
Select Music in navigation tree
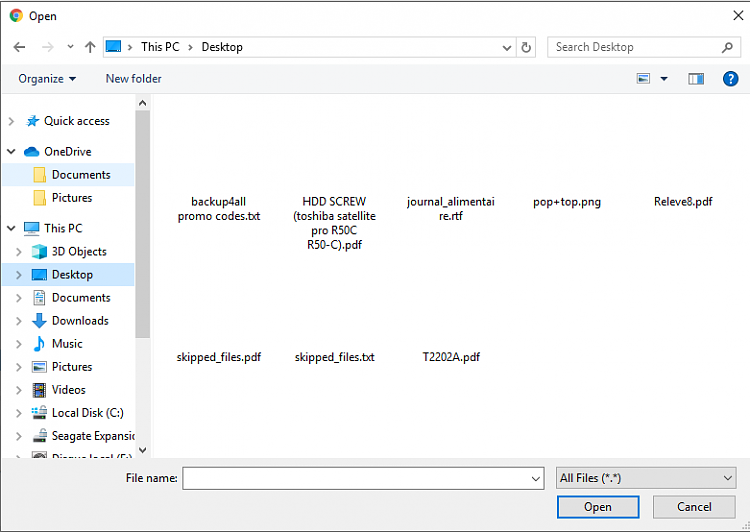(x=68, y=344)
